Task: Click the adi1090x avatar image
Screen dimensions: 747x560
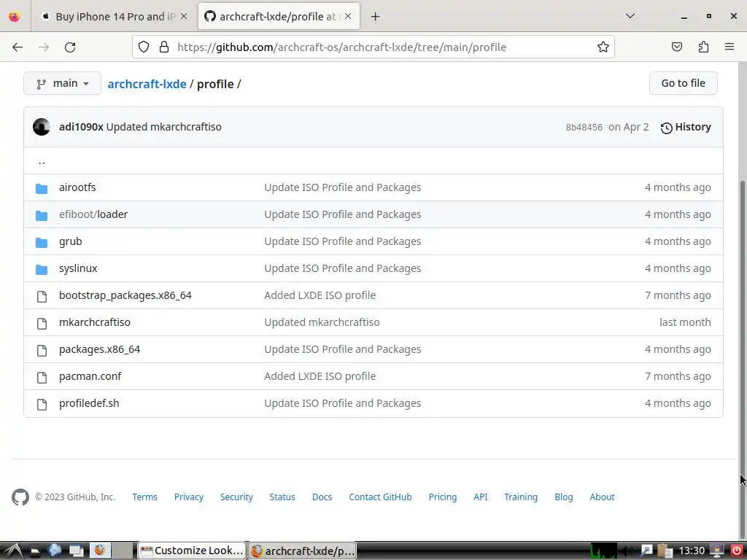Action: [x=42, y=127]
